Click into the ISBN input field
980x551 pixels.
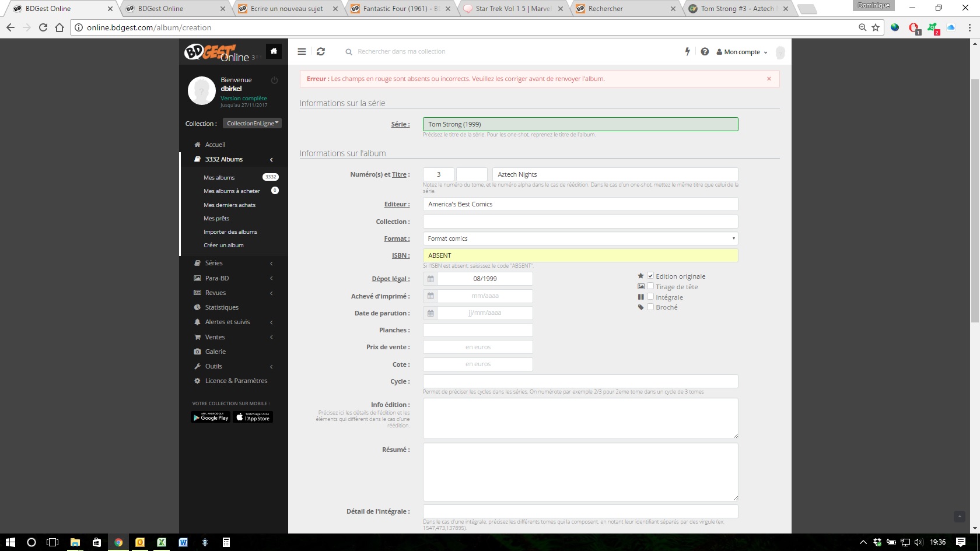[580, 255]
